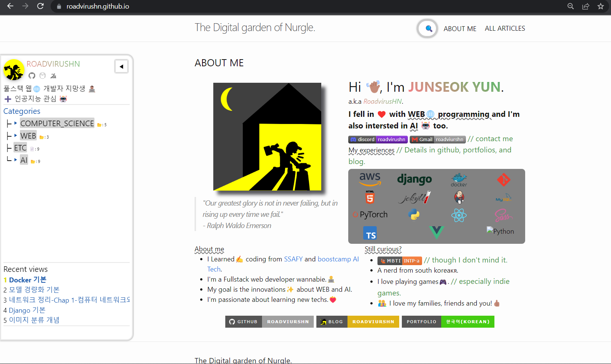Click the SSAFY link
Viewport: 611px width, 364px height.
point(293,259)
